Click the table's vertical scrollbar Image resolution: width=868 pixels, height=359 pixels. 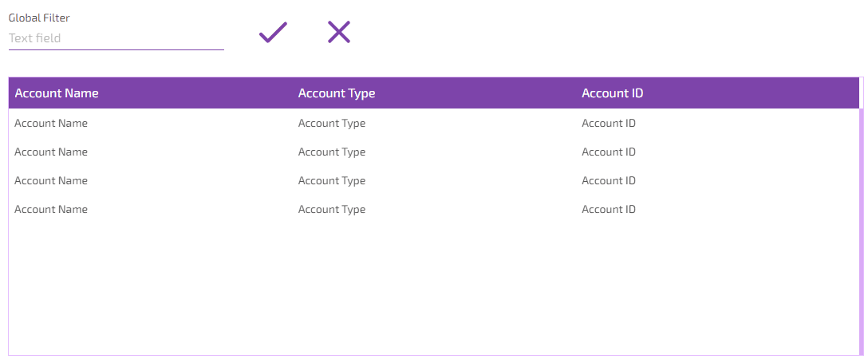(x=862, y=231)
